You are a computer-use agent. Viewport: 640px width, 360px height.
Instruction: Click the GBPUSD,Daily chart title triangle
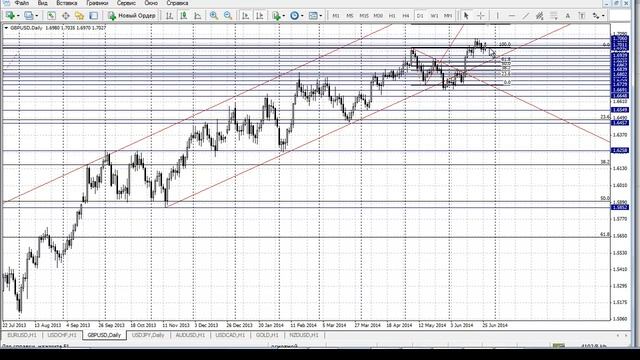(x=6, y=28)
